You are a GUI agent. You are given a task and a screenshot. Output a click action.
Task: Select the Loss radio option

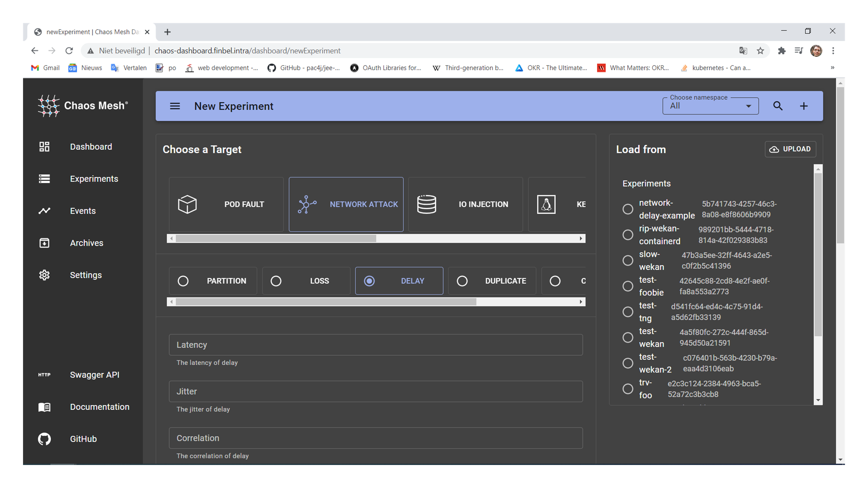click(x=276, y=281)
